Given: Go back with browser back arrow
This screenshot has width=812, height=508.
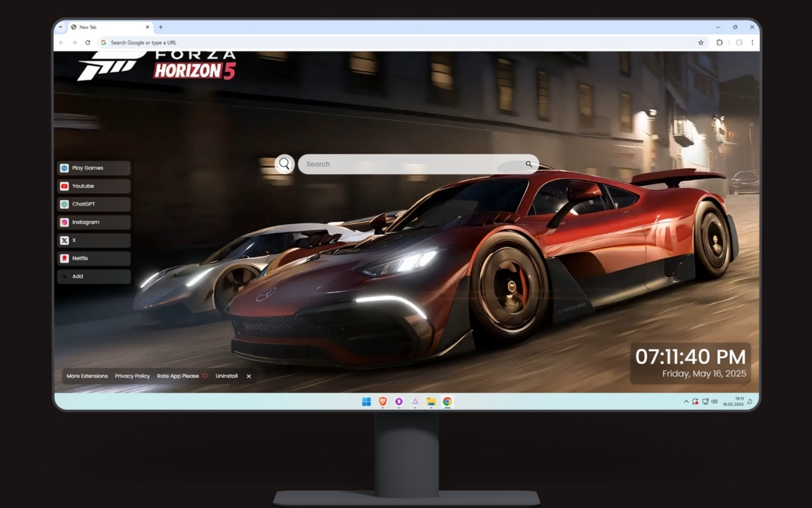Looking at the screenshot, I should click(61, 43).
